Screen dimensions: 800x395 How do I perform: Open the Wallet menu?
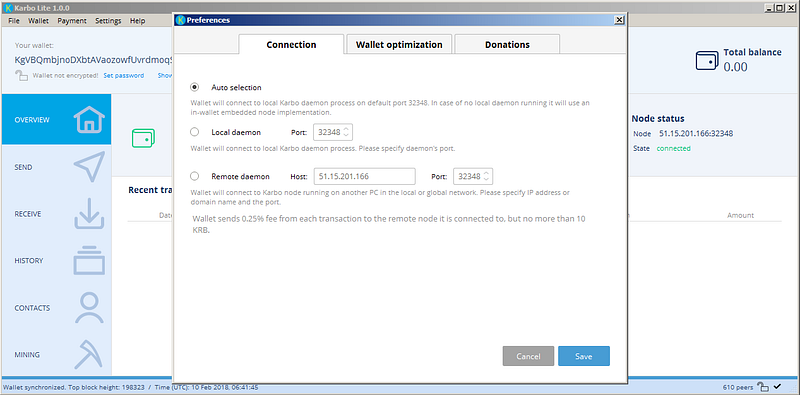pos(38,21)
